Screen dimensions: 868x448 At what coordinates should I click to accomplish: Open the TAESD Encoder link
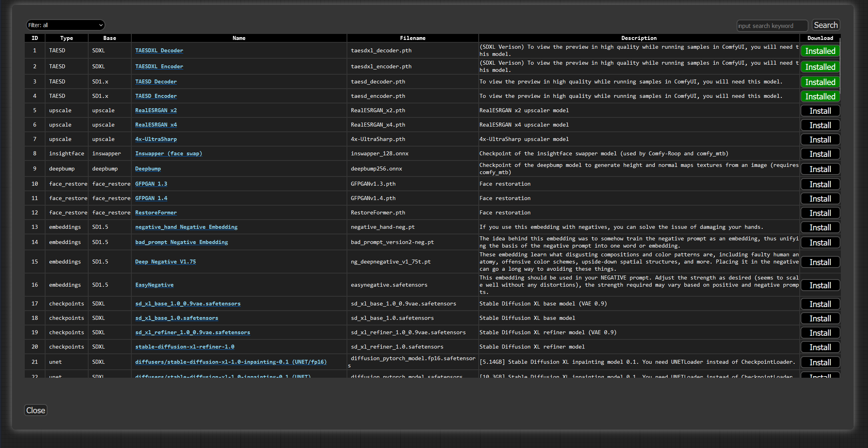pyautogui.click(x=156, y=96)
